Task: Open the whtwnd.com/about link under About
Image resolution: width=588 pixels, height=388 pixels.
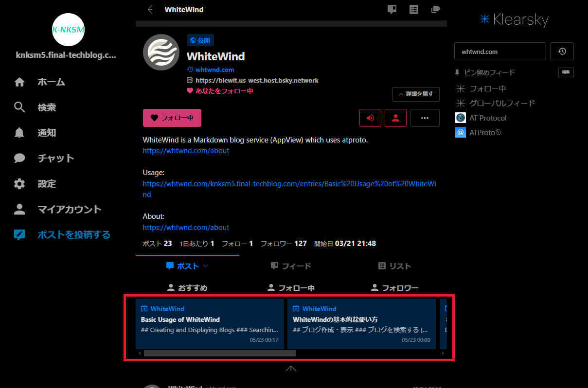Action: tap(186, 228)
